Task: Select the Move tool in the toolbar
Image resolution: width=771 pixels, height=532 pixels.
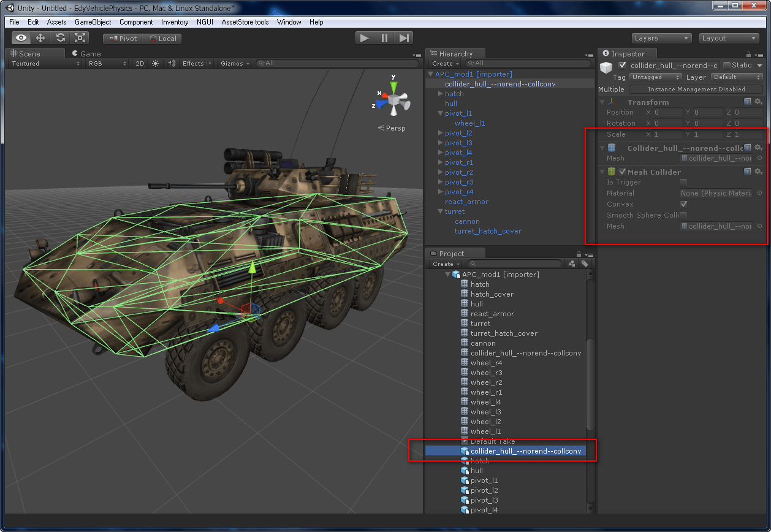Action: click(40, 37)
